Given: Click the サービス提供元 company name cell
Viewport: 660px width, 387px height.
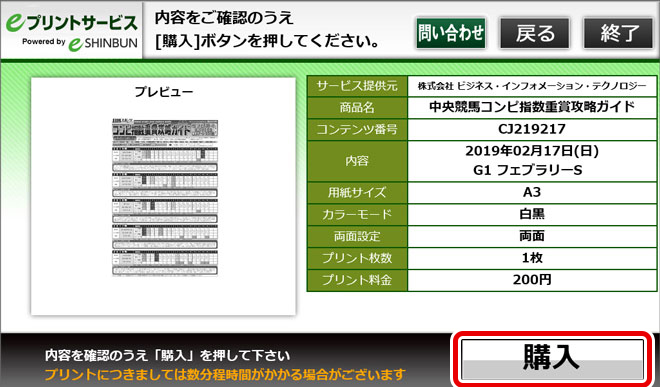Looking at the screenshot, I should click(x=532, y=86).
